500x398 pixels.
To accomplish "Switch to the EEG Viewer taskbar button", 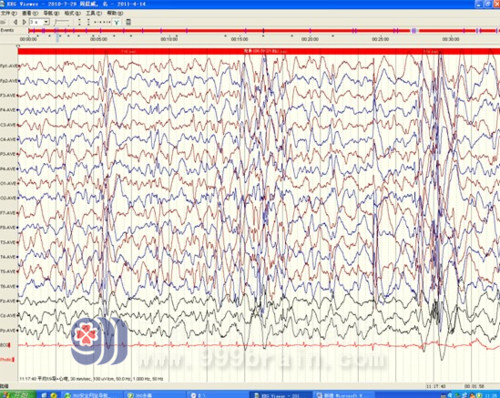I will tap(280, 395).
